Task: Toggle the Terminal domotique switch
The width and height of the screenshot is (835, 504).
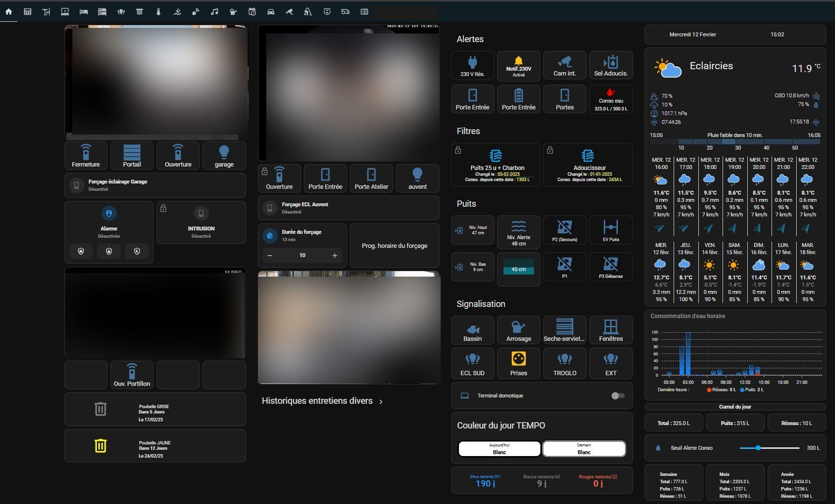Action: [617, 396]
